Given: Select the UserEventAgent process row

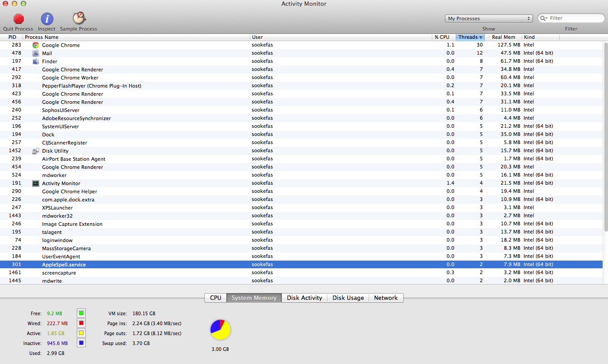Looking at the screenshot, I should tap(301, 257).
